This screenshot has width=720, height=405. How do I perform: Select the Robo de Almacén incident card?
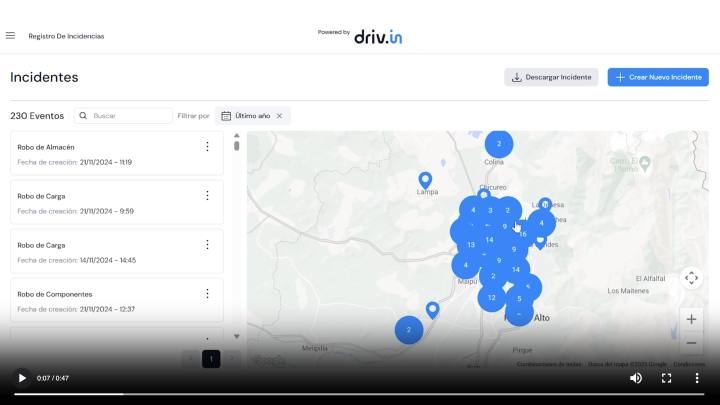[100, 154]
